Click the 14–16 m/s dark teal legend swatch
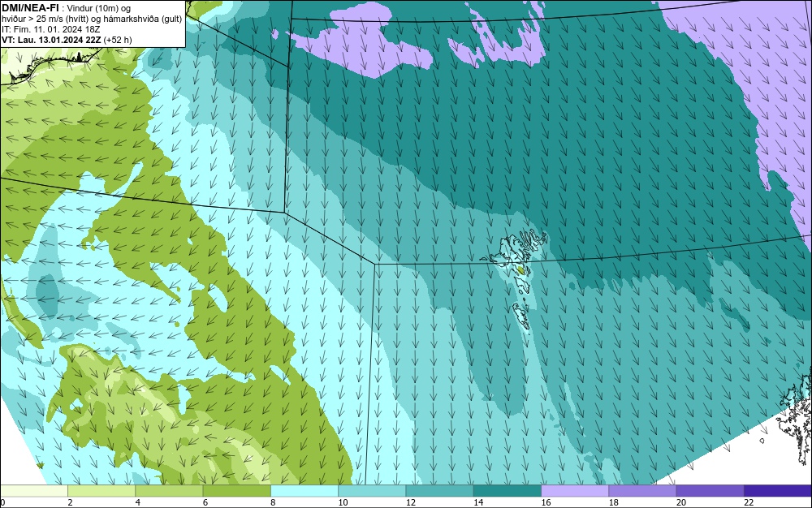 click(x=508, y=490)
